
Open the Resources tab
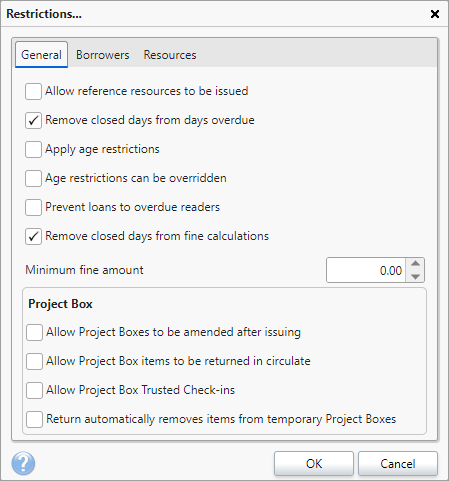(170, 55)
